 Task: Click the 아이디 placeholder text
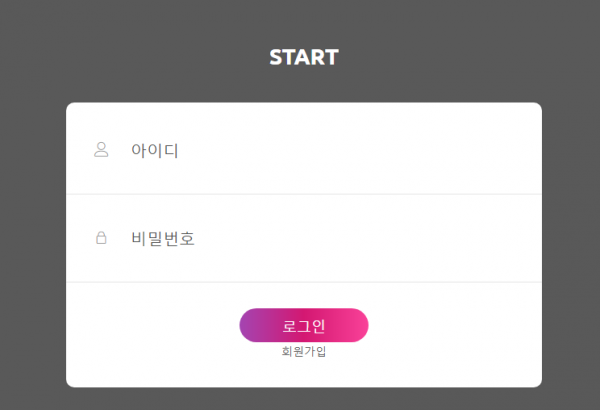tap(155, 150)
